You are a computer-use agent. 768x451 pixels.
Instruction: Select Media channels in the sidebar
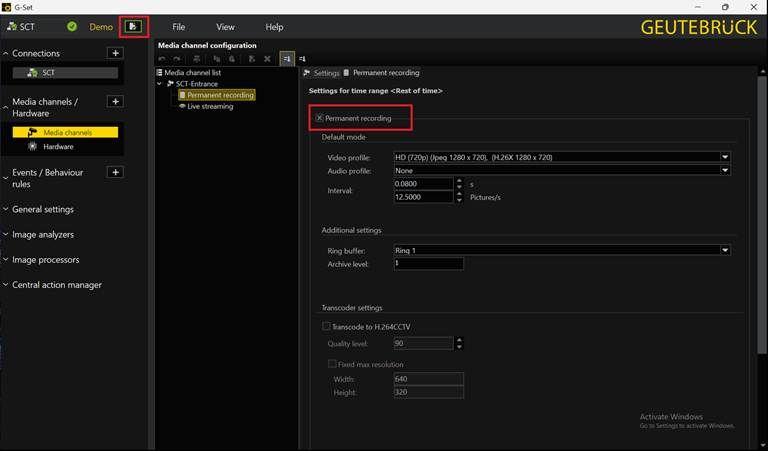click(65, 132)
